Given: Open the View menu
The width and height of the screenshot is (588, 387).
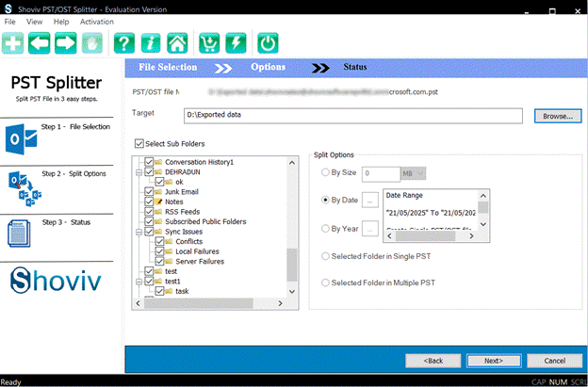Looking at the screenshot, I should [x=34, y=22].
